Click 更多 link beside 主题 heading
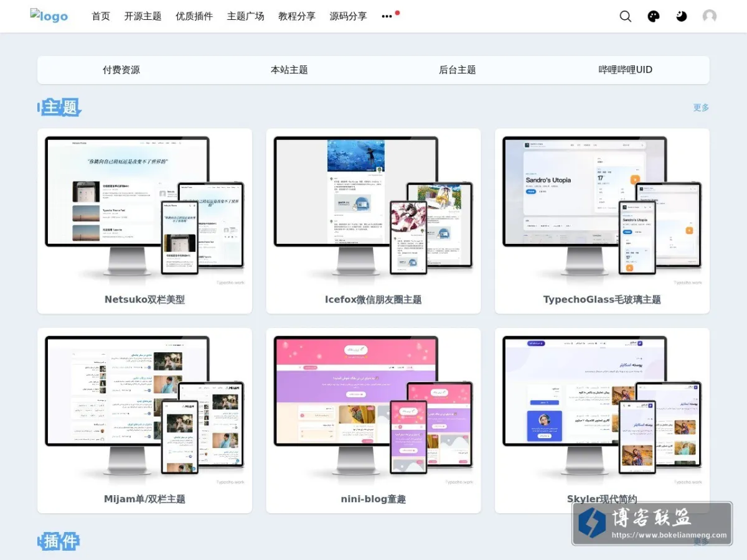Viewport: 747px width, 560px height. [x=701, y=108]
